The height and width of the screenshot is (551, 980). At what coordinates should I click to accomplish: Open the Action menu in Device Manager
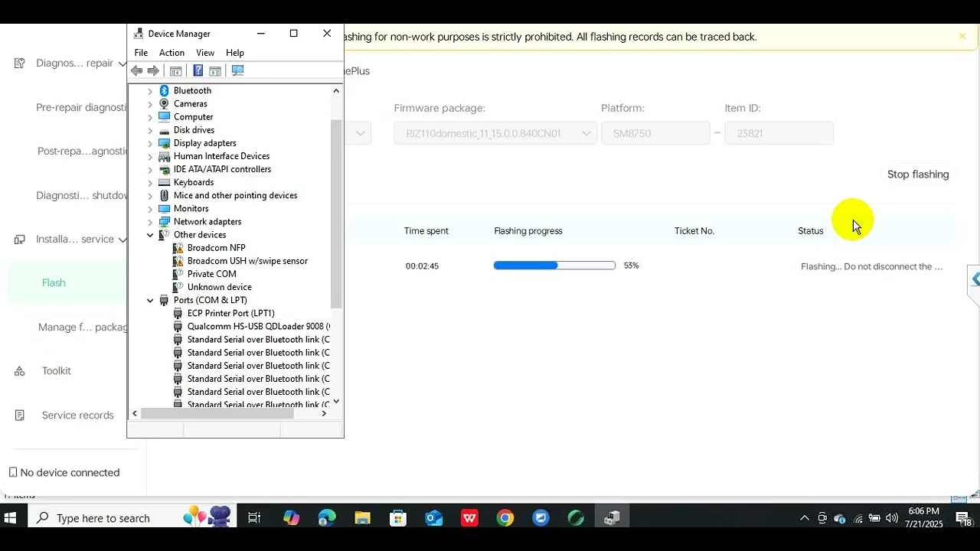click(x=171, y=53)
